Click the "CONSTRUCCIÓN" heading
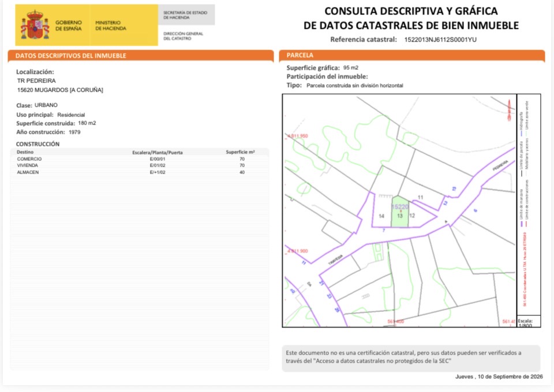 click(38, 144)
